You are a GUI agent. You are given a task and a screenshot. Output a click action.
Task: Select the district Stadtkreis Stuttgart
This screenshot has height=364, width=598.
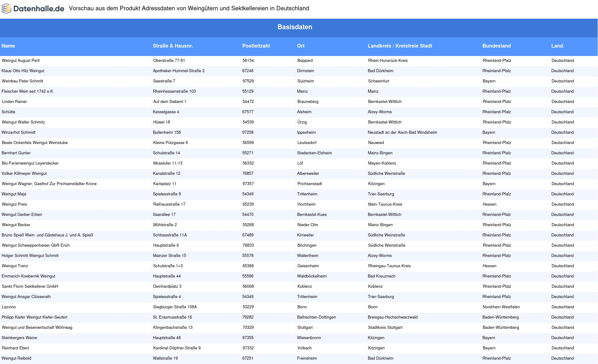coord(385,328)
